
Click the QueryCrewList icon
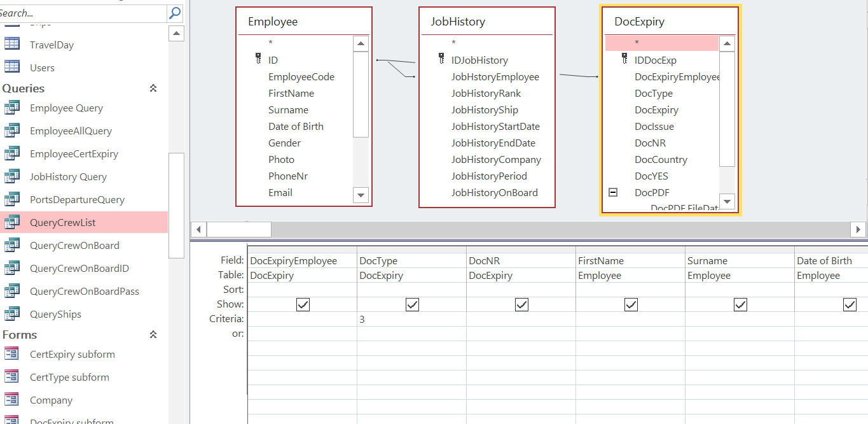coord(12,222)
